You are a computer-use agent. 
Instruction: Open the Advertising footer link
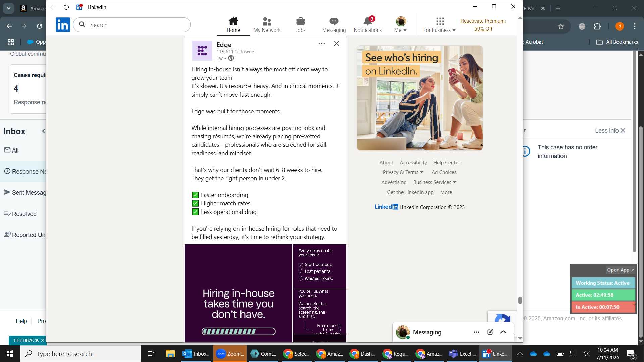click(394, 182)
